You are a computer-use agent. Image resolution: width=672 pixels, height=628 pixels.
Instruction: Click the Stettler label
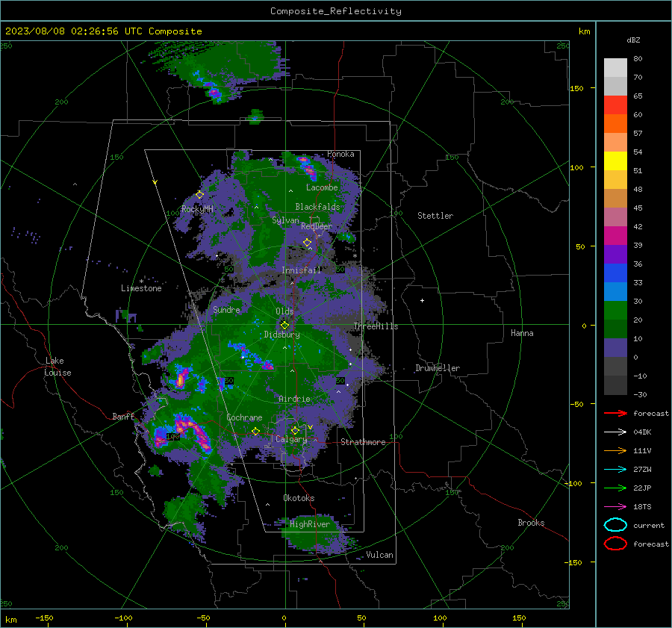(435, 216)
